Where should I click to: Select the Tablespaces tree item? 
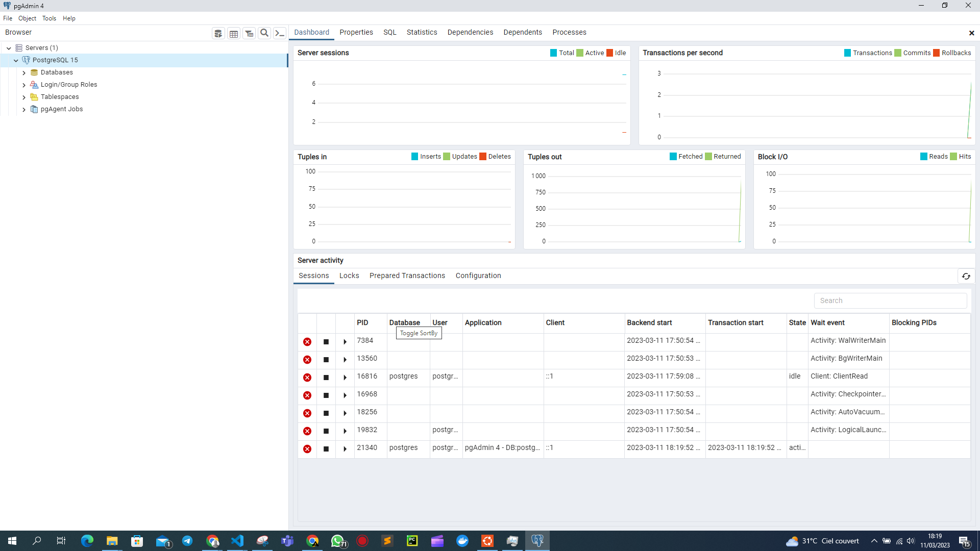(x=60, y=97)
